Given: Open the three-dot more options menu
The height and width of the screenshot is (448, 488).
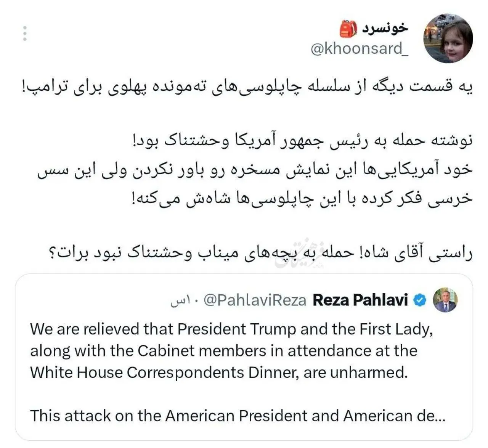Looking at the screenshot, I should click(25, 34).
